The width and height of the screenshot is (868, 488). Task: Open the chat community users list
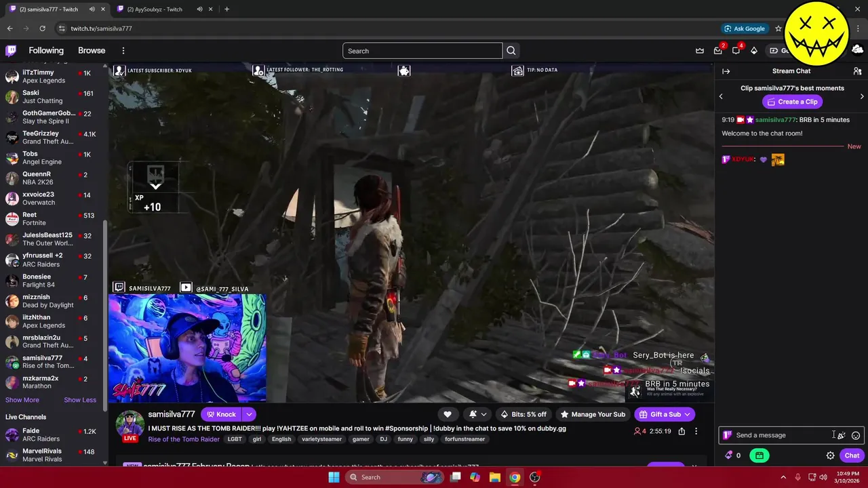[857, 71]
